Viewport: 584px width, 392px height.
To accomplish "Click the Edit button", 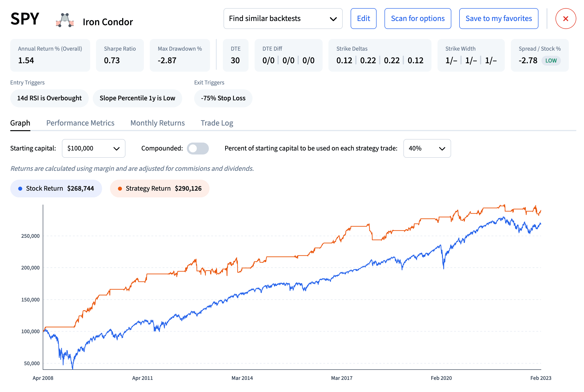I will pyautogui.click(x=363, y=18).
